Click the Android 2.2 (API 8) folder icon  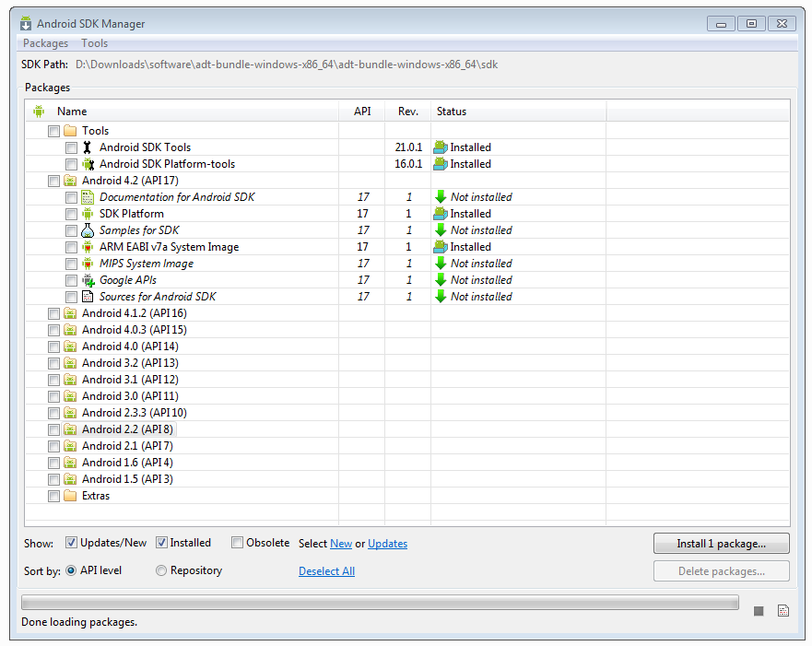point(70,429)
